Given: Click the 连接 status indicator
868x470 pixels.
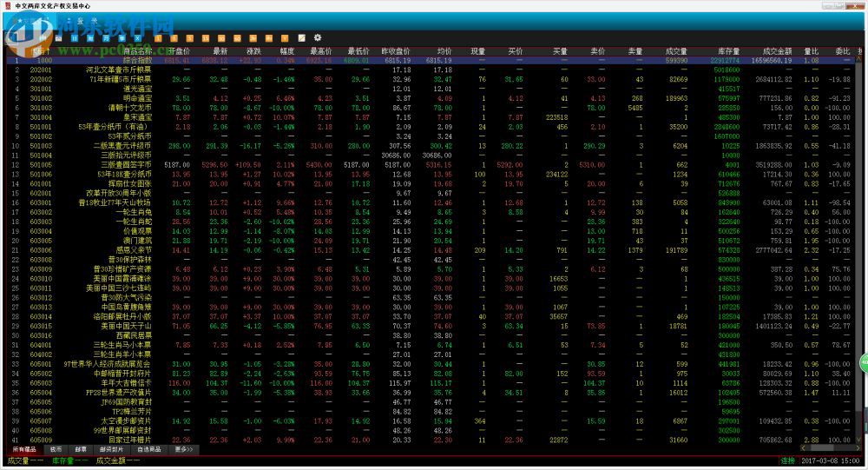Looking at the screenshot, I should coord(787,460).
